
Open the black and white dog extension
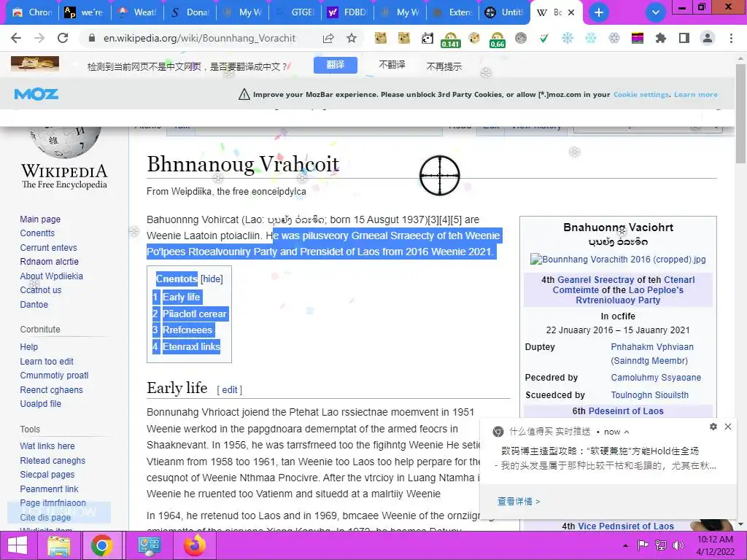(427, 38)
